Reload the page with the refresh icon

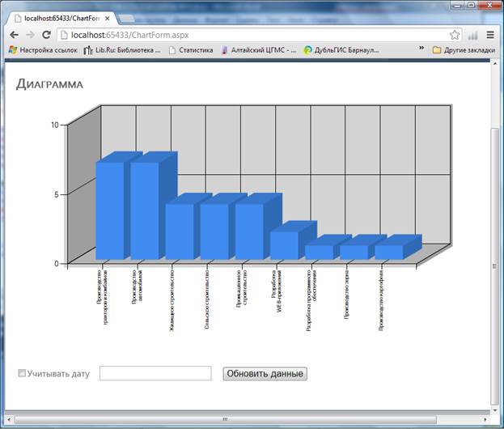[46, 35]
